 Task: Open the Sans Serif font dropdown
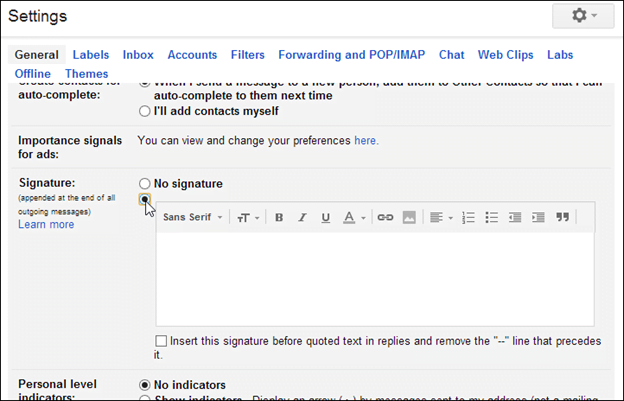193,217
